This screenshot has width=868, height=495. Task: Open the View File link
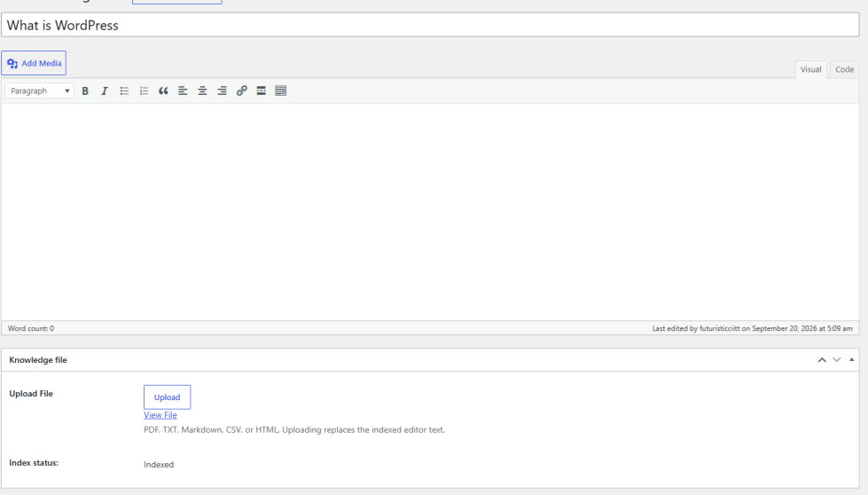coord(160,414)
